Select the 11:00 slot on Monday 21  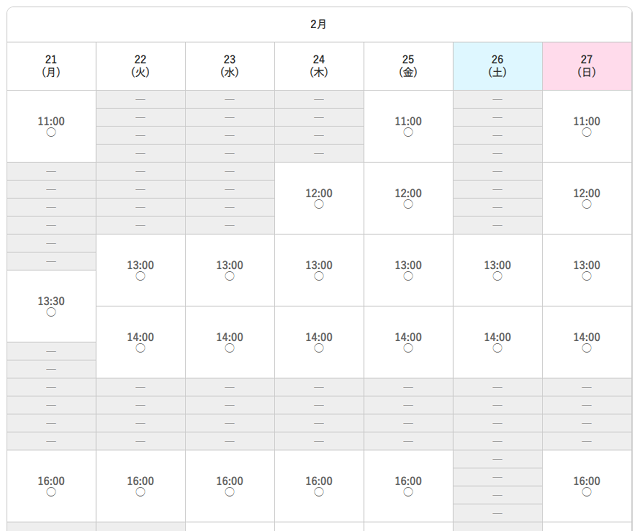(51, 127)
